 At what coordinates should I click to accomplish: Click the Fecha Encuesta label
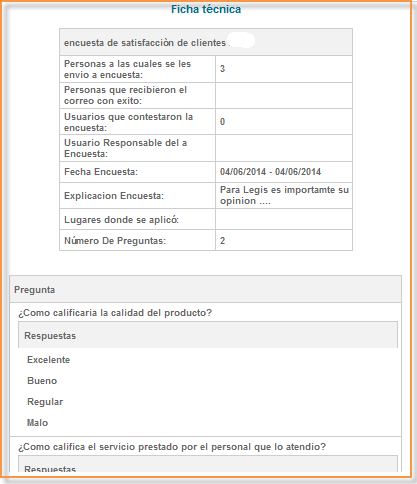(x=101, y=172)
